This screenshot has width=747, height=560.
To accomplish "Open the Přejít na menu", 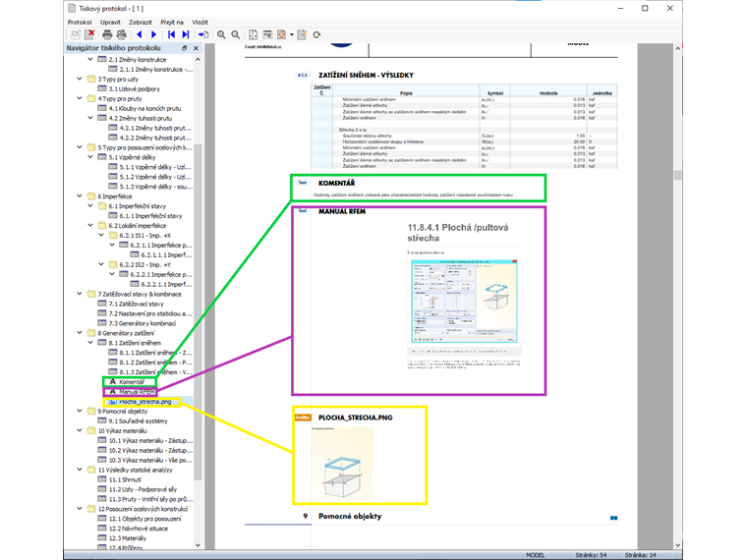I will [171, 22].
